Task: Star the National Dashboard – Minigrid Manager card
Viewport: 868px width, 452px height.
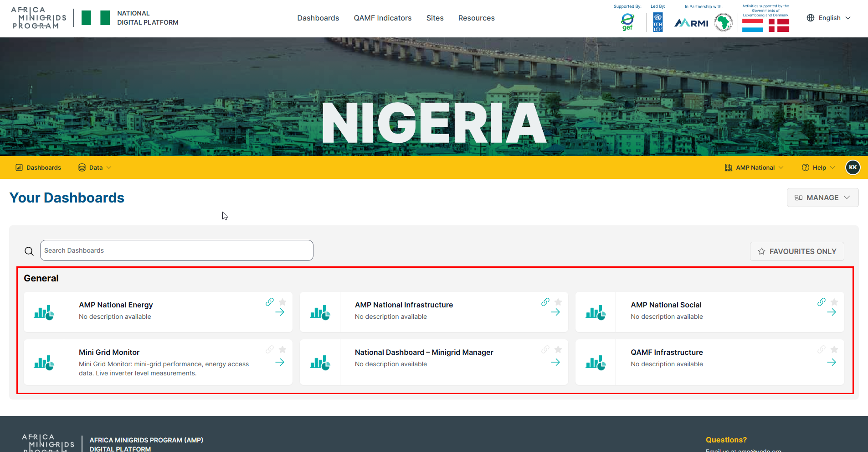Action: [558, 349]
